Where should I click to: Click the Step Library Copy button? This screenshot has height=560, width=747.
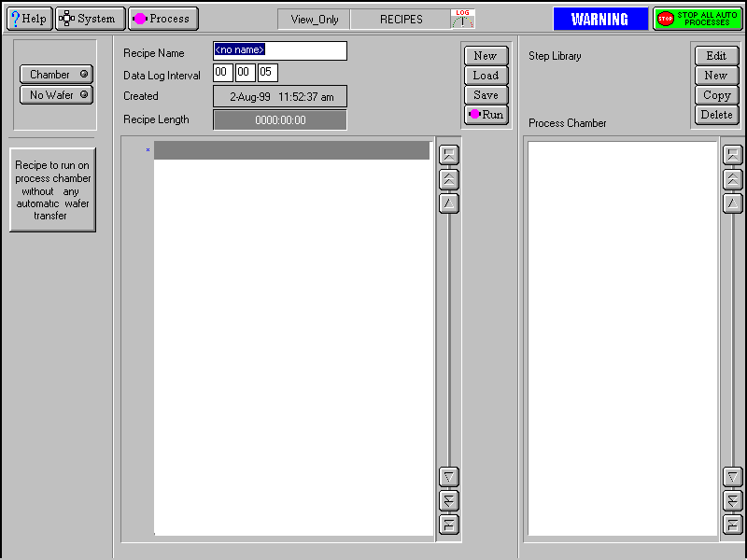tap(716, 95)
